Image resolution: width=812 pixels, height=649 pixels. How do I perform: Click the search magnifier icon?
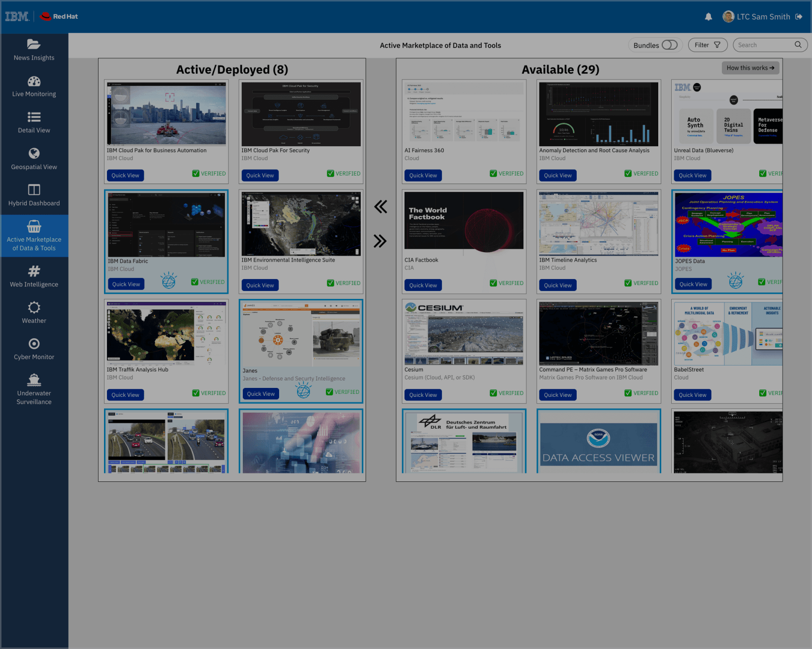point(798,45)
